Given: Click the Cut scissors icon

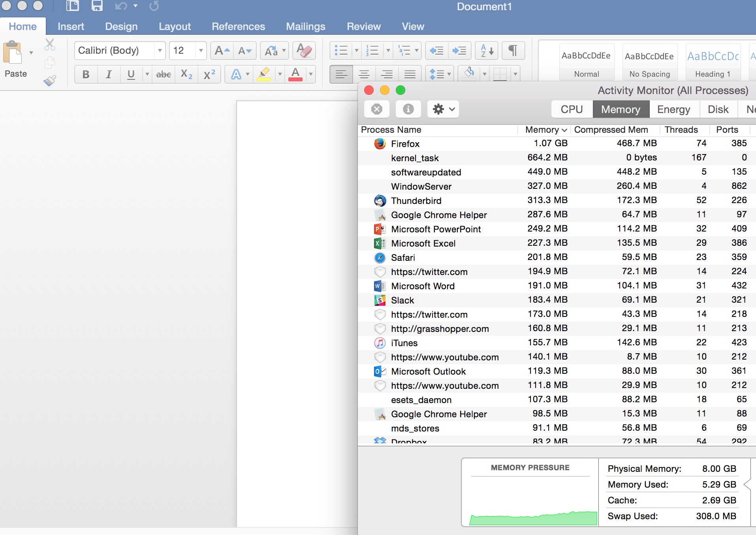Looking at the screenshot, I should 49,45.
